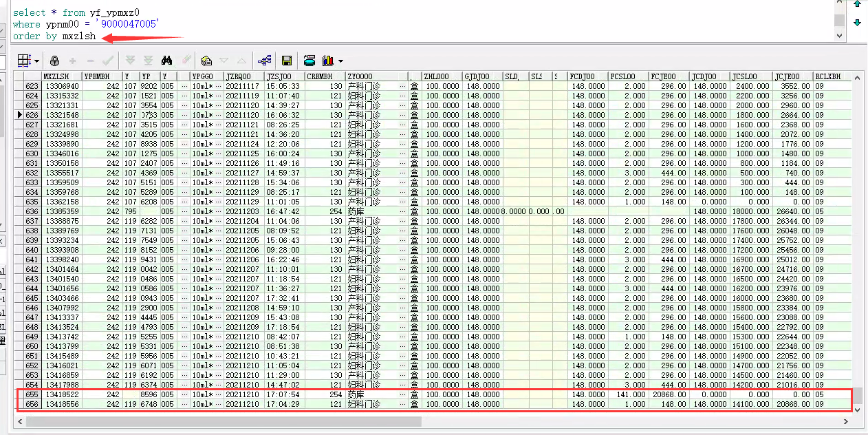Click the JCSL00 cell showing 18000.000

coord(750,211)
